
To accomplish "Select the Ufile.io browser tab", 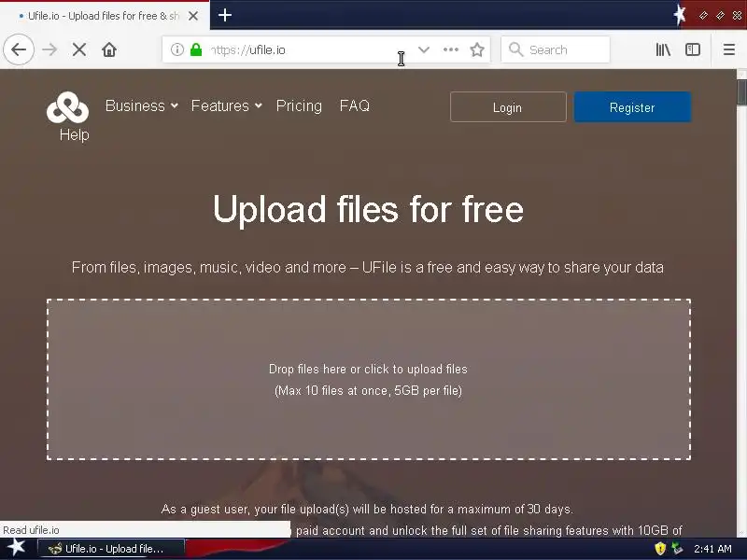I will pos(105,16).
